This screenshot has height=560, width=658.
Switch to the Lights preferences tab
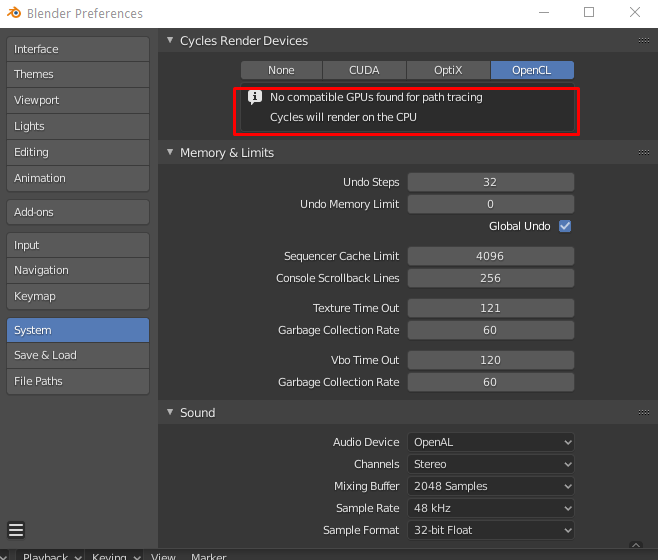click(x=78, y=126)
